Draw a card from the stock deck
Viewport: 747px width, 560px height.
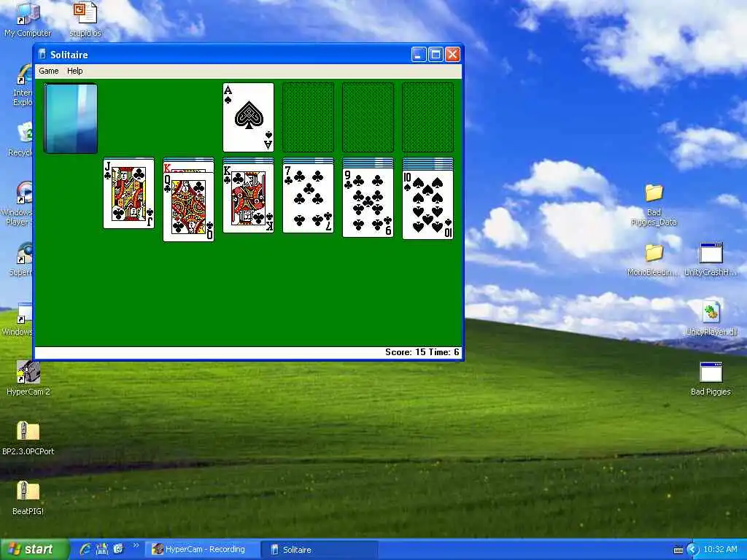tap(71, 118)
